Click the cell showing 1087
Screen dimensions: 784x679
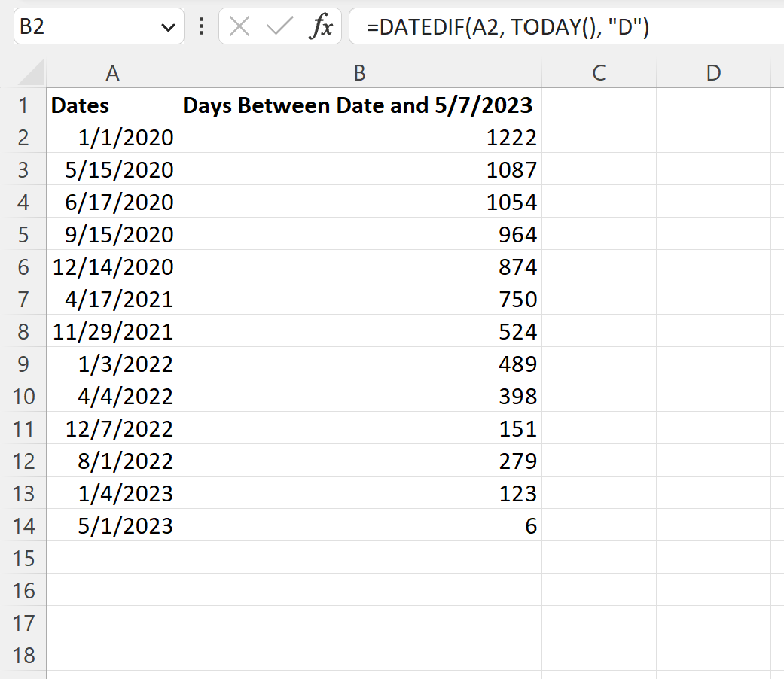(x=360, y=169)
